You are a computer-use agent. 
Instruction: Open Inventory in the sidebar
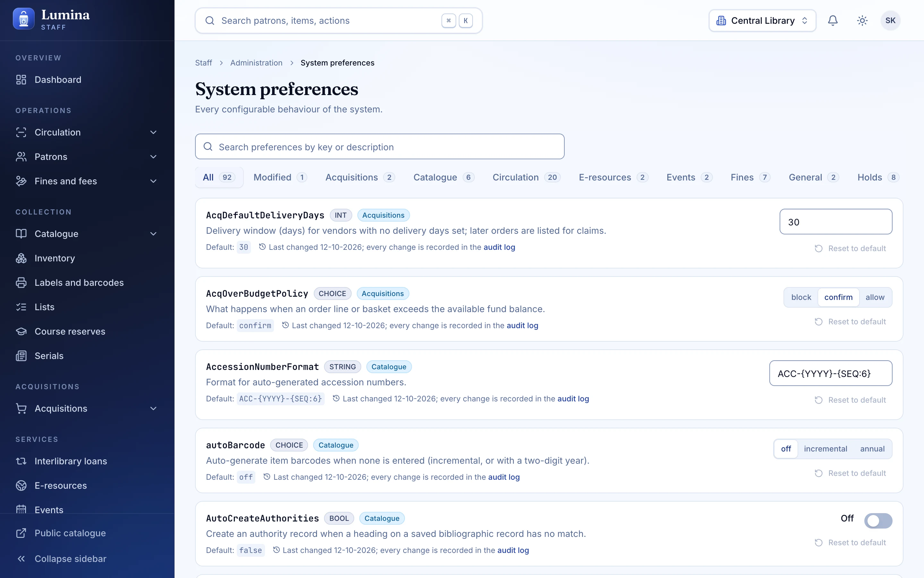87,258
